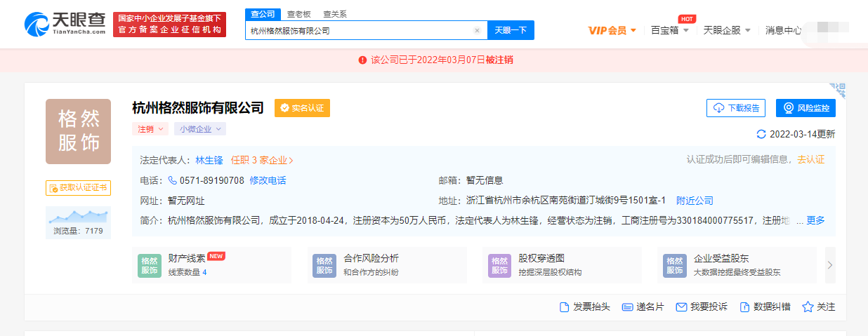Expand the 小微企业 tag
Viewport: 868px width, 336px height.
pyautogui.click(x=199, y=129)
